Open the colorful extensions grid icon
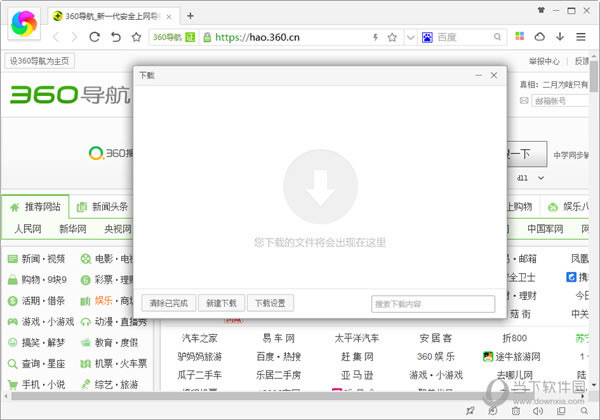600x420 pixels. click(519, 36)
